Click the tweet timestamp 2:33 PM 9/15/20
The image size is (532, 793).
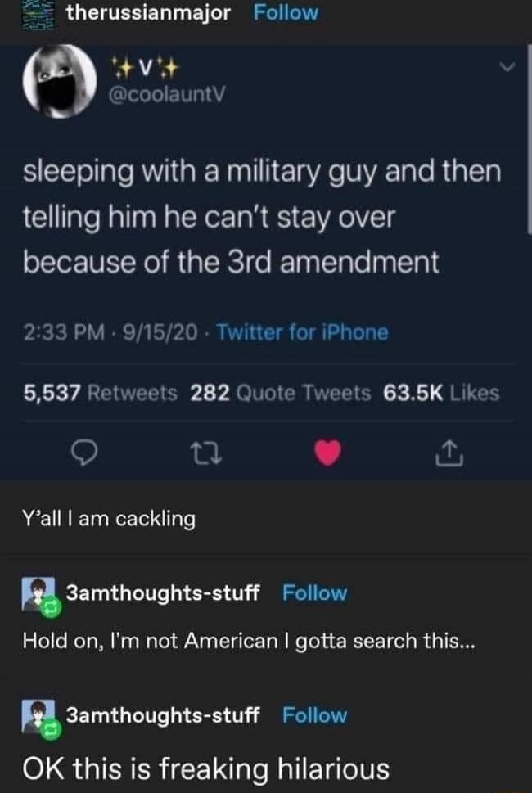[x=110, y=332]
